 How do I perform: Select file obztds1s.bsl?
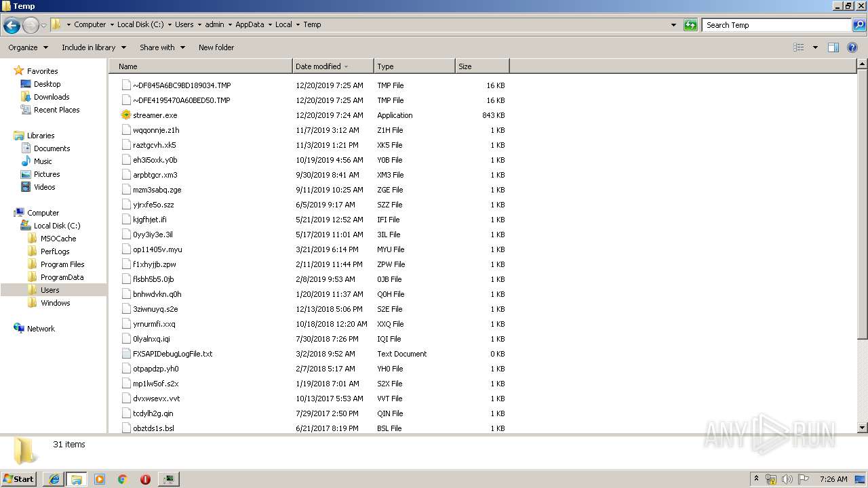153,428
